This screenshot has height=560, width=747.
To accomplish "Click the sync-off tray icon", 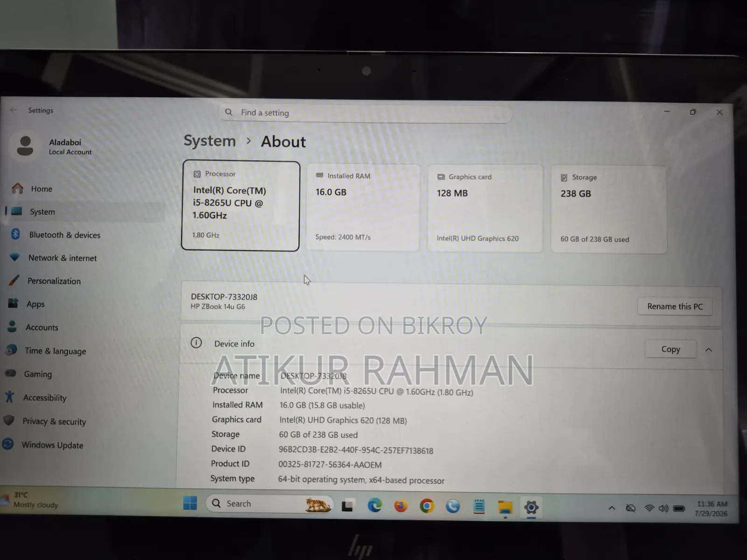I will pyautogui.click(x=630, y=508).
